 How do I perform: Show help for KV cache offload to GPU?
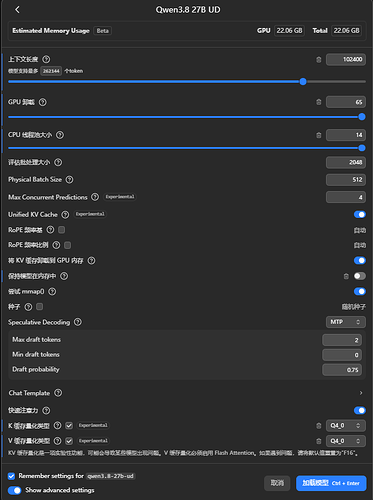(x=91, y=260)
